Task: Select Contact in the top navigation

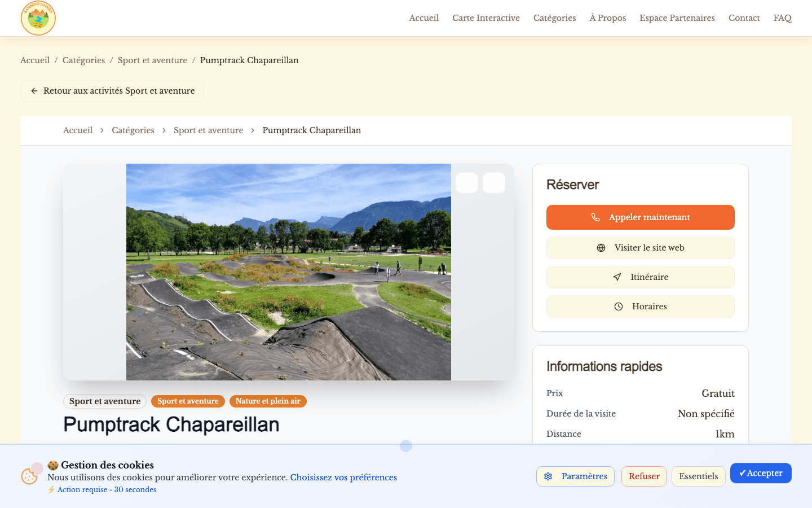Action: coord(744,18)
